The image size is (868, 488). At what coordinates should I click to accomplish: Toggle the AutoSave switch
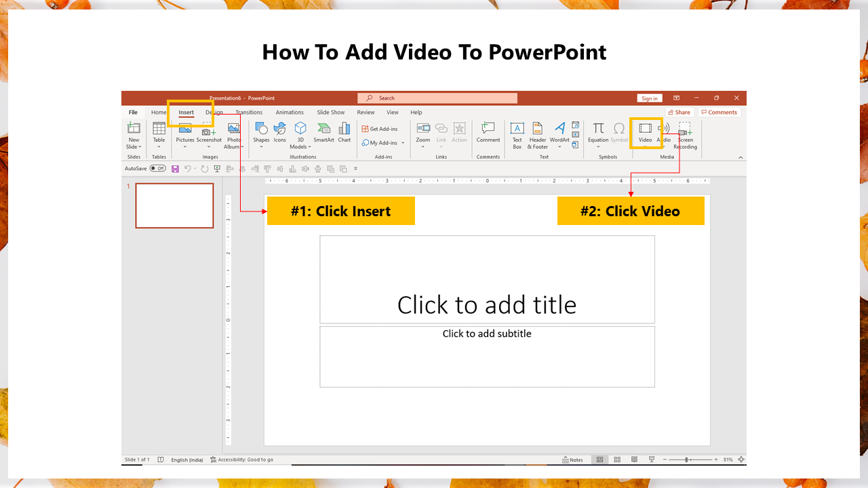coord(158,169)
